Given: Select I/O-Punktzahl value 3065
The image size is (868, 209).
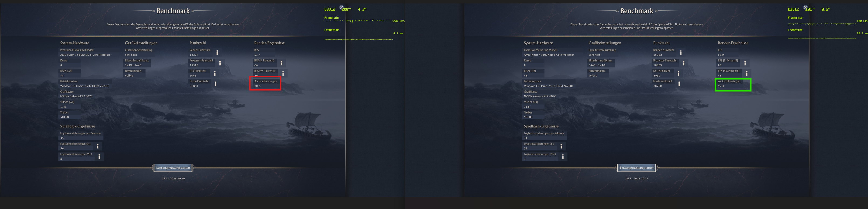Looking at the screenshot, I should click(x=193, y=76).
